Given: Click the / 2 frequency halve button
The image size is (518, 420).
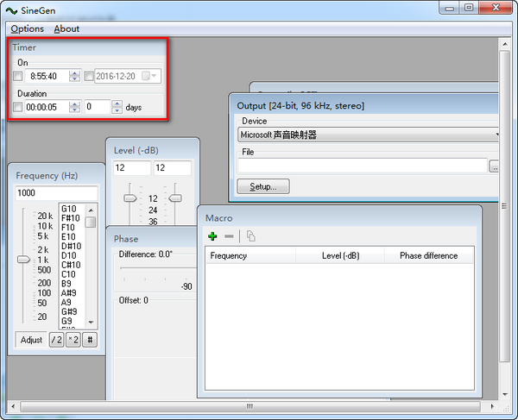Looking at the screenshot, I should tap(56, 340).
